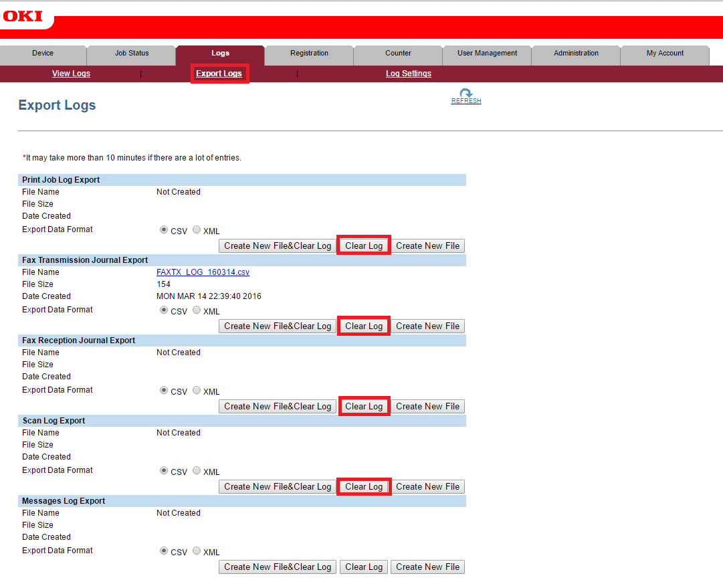Open the Log Settings submenu link
The image size is (723, 588).
click(408, 74)
